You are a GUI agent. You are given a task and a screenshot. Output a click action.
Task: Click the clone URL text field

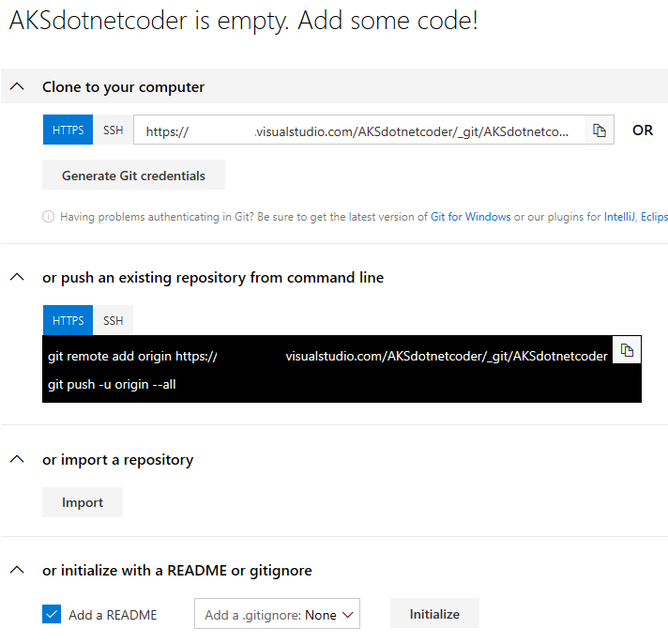click(x=359, y=130)
